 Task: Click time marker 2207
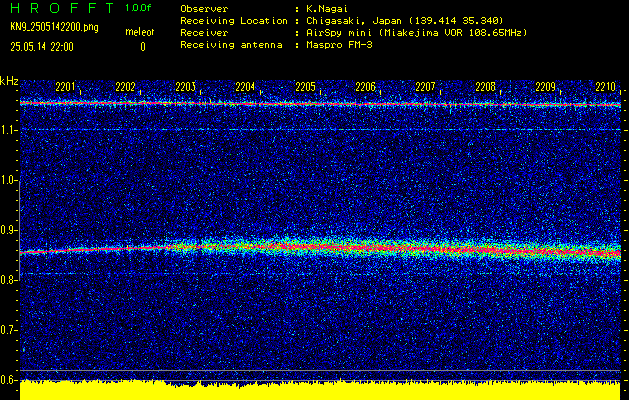tap(425, 87)
